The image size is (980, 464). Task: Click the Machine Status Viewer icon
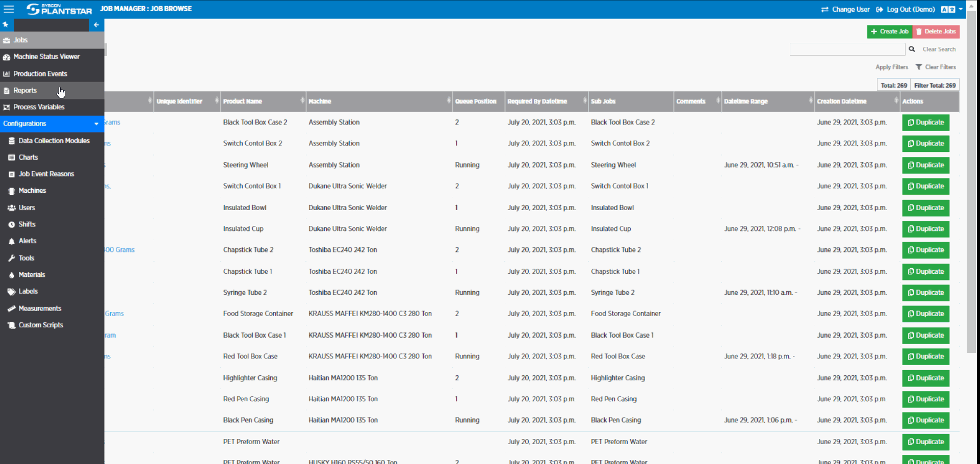coord(7,57)
